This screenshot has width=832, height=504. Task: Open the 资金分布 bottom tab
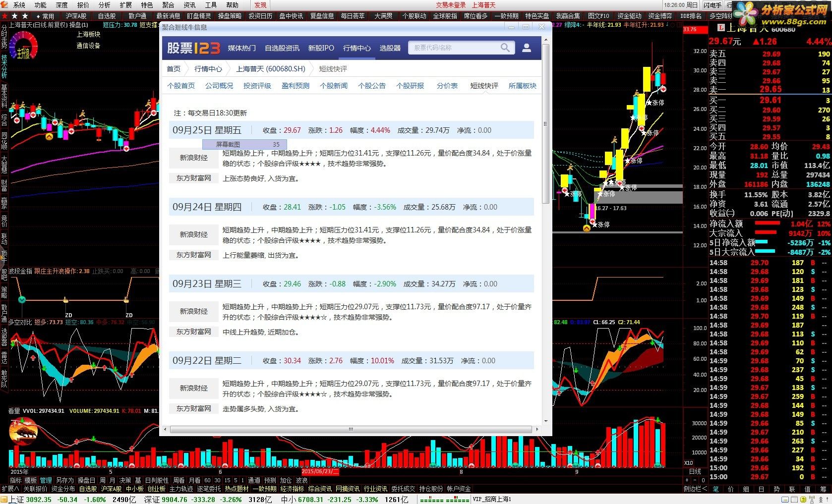point(63,489)
